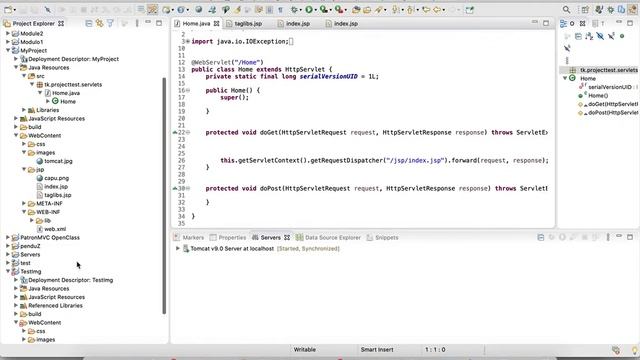The height and width of the screenshot is (360, 640).
Task: Collapse the MyProject tree node
Action: click(x=8, y=50)
